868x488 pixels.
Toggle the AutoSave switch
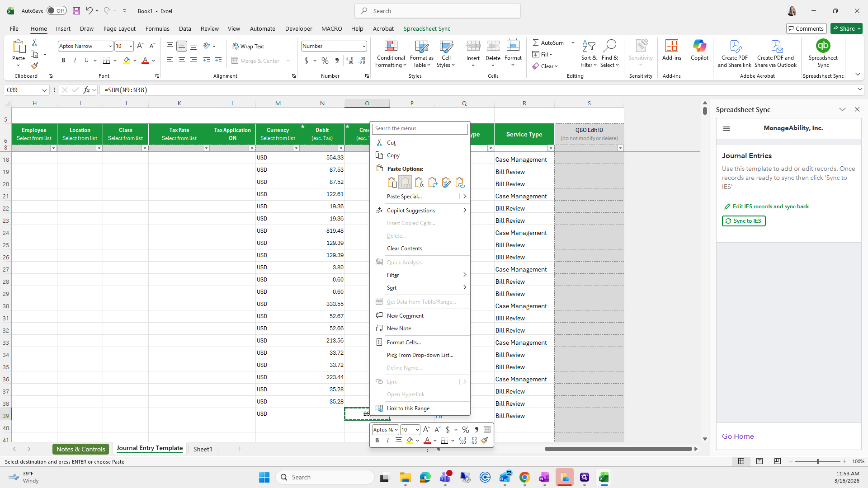click(x=57, y=11)
